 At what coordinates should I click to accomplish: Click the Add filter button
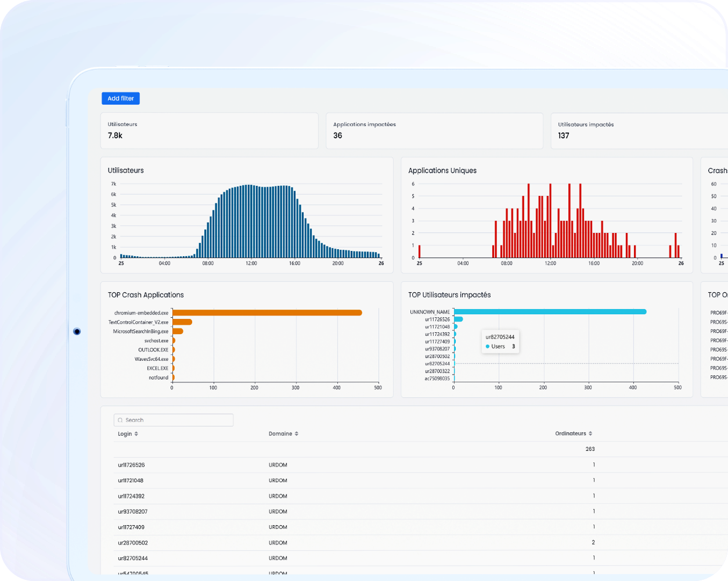click(120, 99)
